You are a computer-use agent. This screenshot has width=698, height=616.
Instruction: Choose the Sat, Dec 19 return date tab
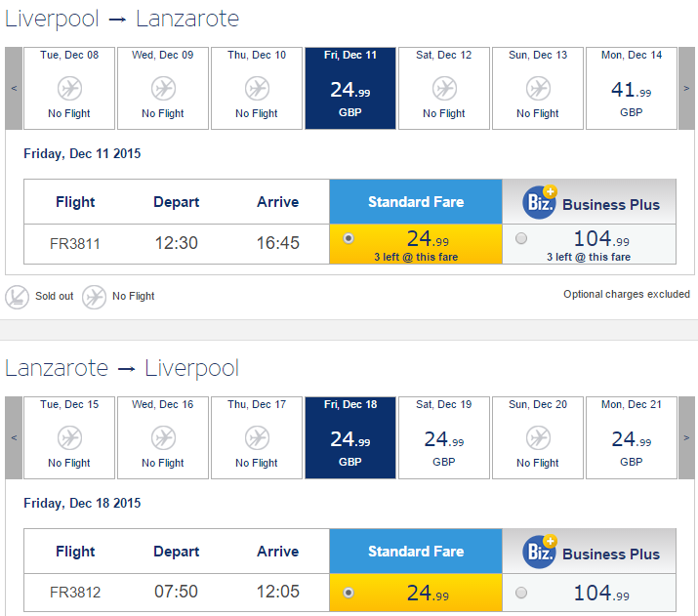point(444,437)
